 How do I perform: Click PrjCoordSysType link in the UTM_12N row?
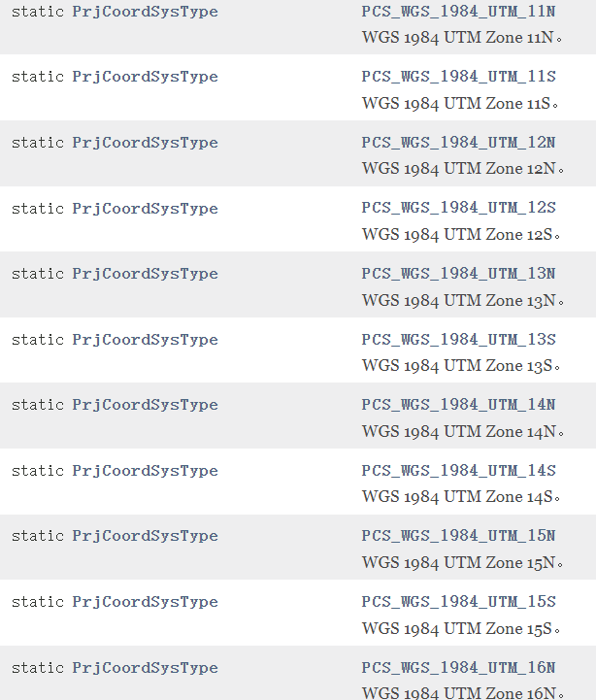click(145, 144)
